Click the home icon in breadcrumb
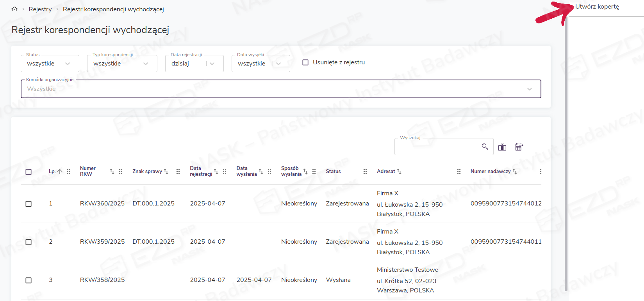The width and height of the screenshot is (644, 301). click(14, 9)
